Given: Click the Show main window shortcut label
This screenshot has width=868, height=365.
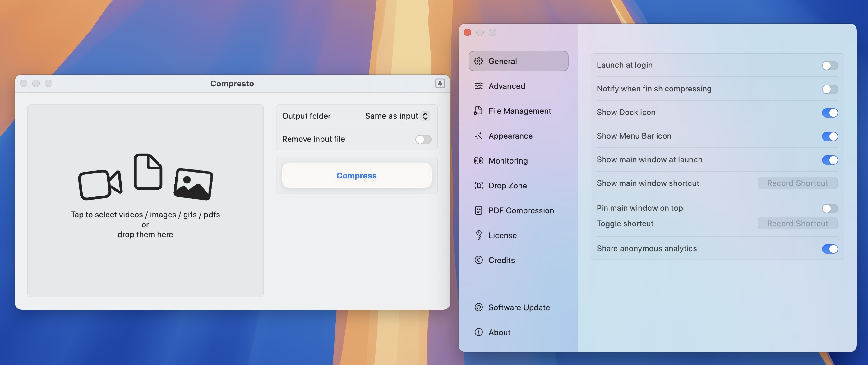Looking at the screenshot, I should click(648, 183).
